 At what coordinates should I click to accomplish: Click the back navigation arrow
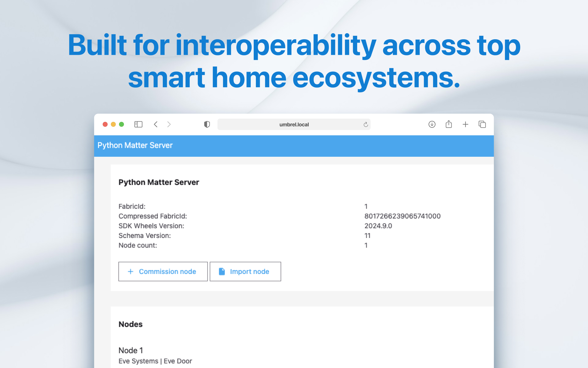[x=155, y=124]
